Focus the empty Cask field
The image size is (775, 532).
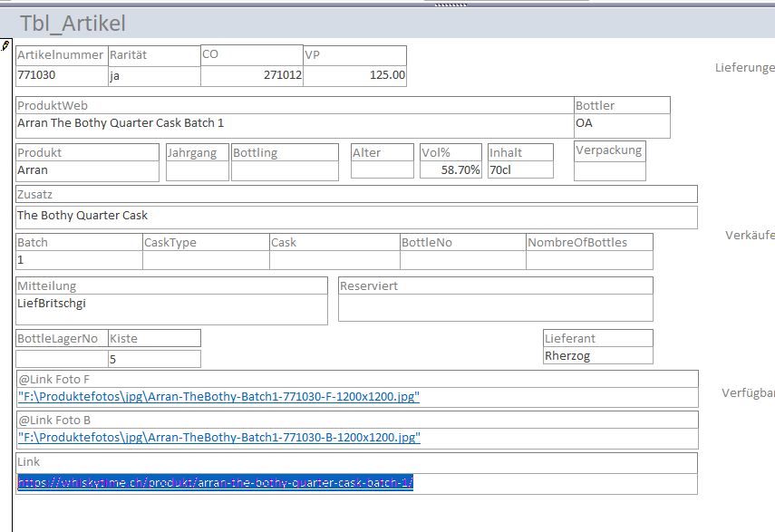point(334,260)
